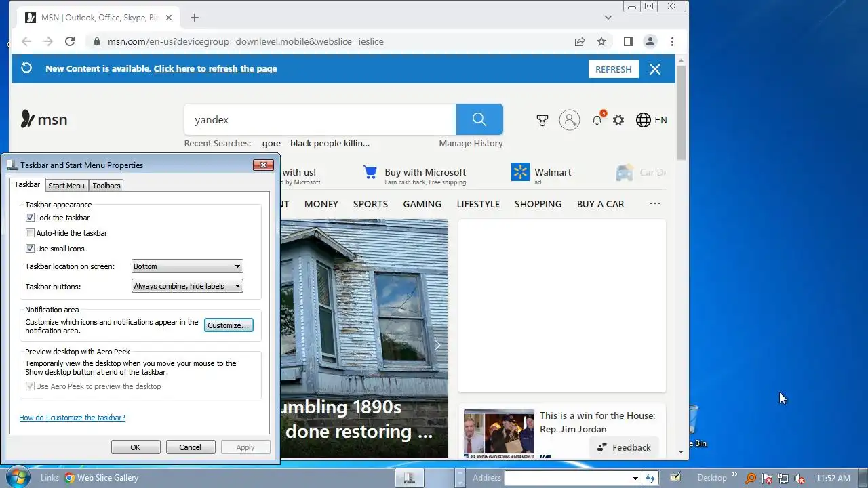The image size is (868, 488).
Task: Click the MSN sign-in profile icon
Action: (x=570, y=120)
